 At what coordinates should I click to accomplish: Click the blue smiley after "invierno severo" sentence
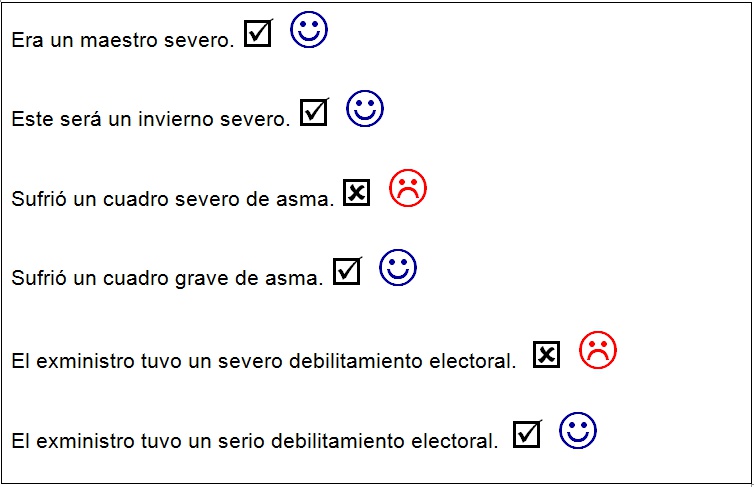click(365, 110)
